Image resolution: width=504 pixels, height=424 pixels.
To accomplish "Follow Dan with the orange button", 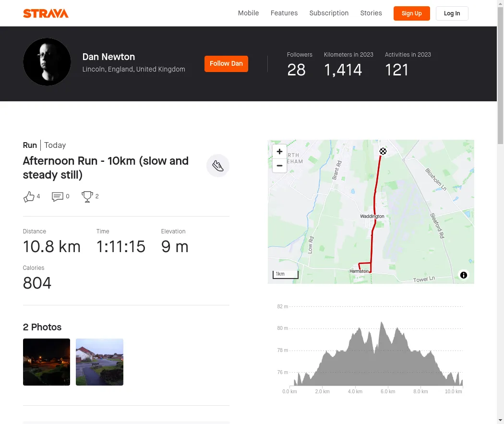I will tap(226, 64).
